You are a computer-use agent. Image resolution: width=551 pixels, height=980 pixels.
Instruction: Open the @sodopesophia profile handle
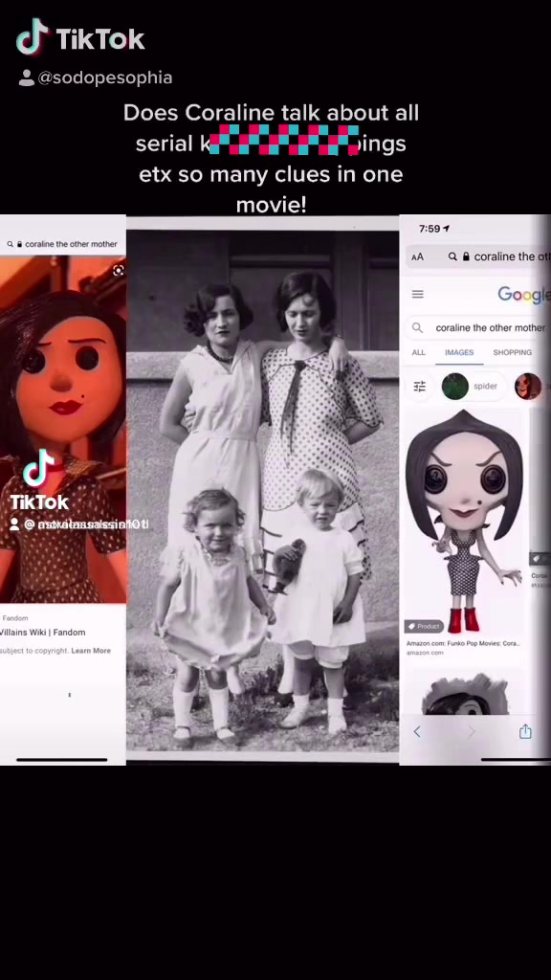(x=96, y=78)
